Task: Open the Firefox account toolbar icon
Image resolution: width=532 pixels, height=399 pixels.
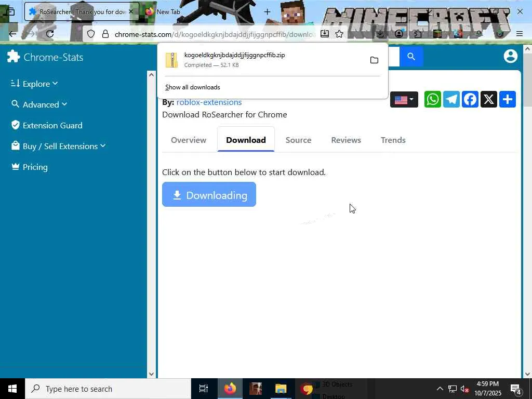Action: pos(399,34)
